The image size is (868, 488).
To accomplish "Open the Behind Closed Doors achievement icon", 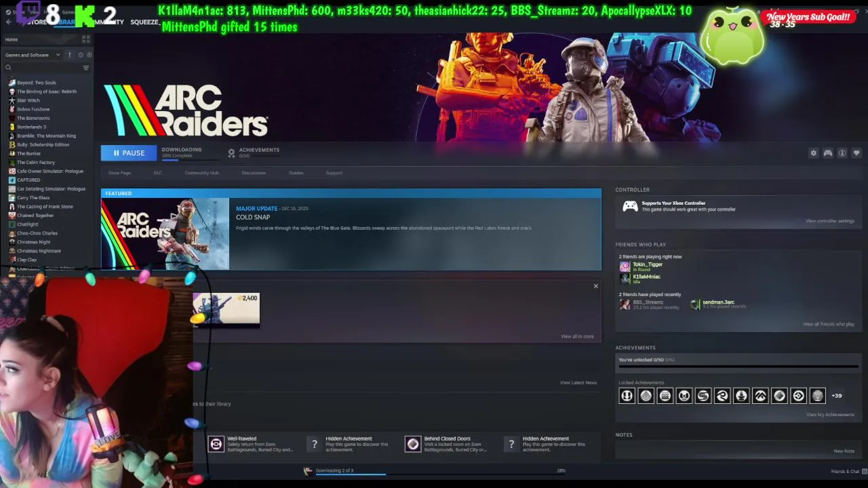I will coord(413,444).
